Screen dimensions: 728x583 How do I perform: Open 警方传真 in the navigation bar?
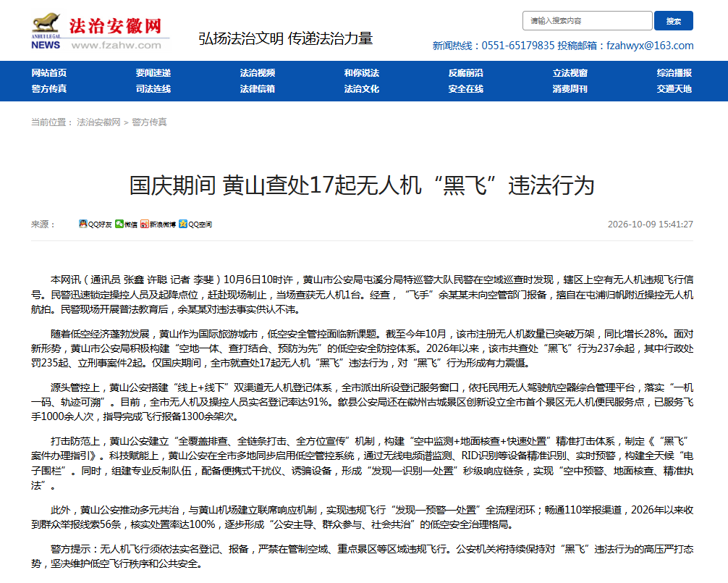coord(48,89)
